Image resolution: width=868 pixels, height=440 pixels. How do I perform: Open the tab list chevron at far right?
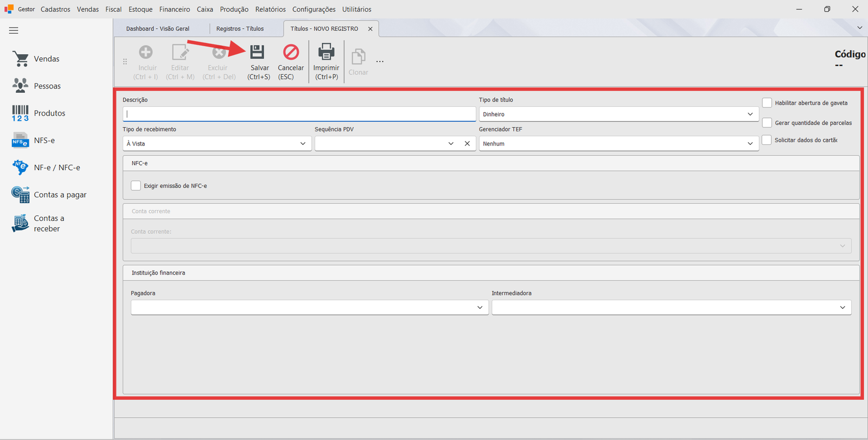(x=859, y=28)
